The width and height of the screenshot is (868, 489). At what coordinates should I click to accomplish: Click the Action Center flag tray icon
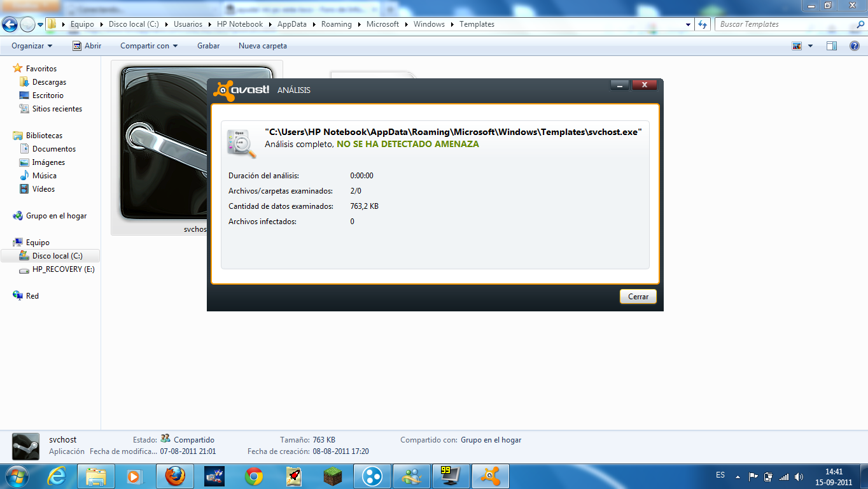point(753,476)
